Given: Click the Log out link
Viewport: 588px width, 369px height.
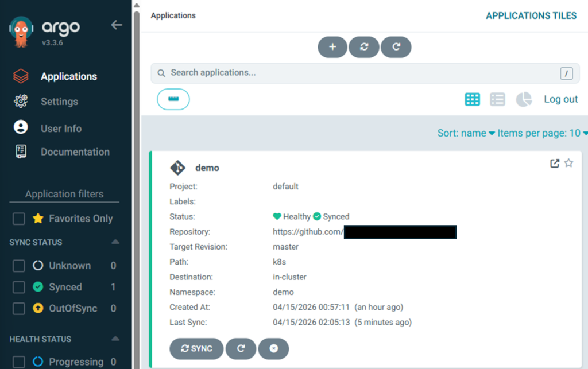Looking at the screenshot, I should 560,99.
